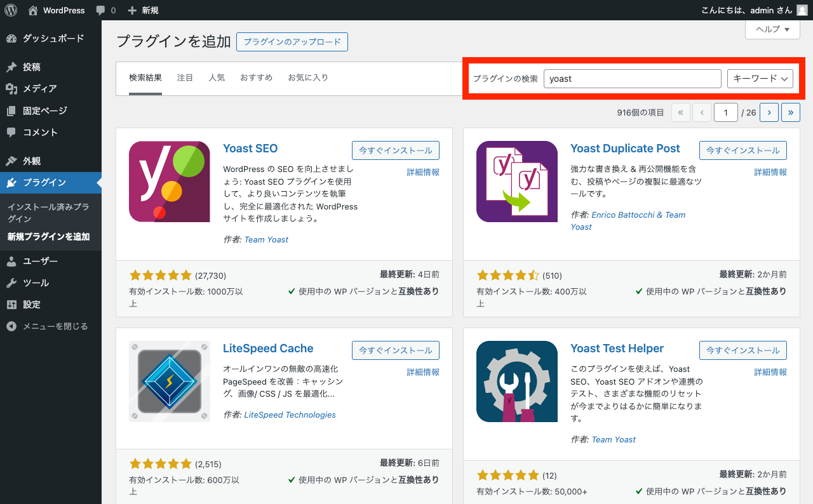
Task: Open the site home icon labeled WordPress
Action: tap(33, 10)
